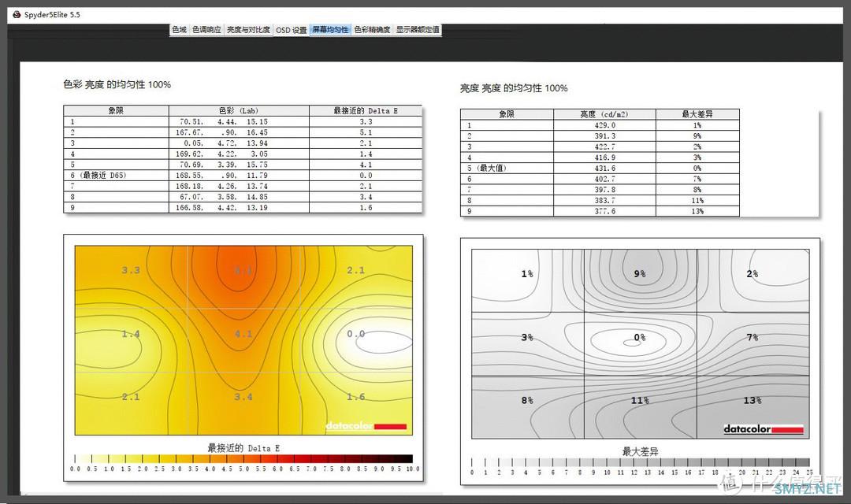Click the 13% cell in the brightness table
The width and height of the screenshot is (851, 504).
click(x=697, y=211)
